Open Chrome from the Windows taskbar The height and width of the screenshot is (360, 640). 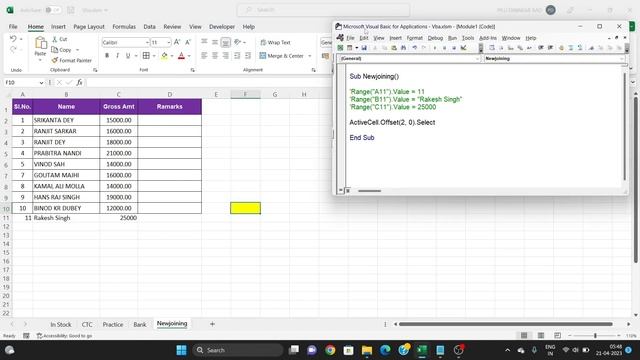(x=330, y=350)
